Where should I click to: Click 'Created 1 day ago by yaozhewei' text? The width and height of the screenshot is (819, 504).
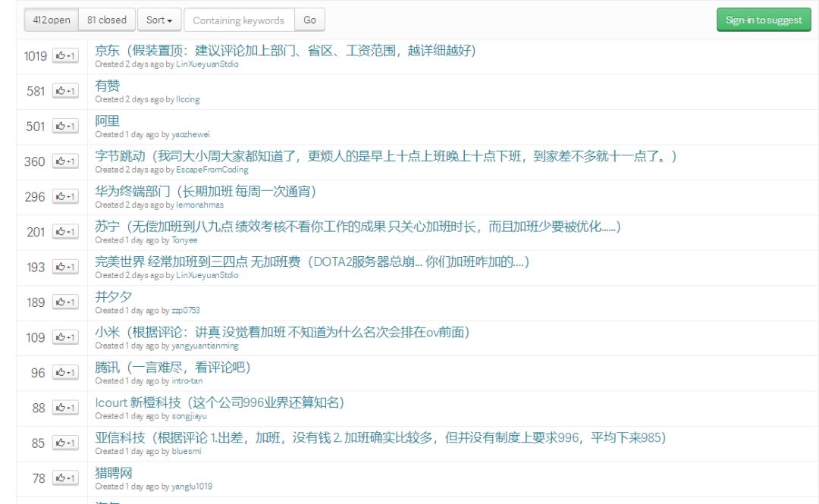pos(152,134)
